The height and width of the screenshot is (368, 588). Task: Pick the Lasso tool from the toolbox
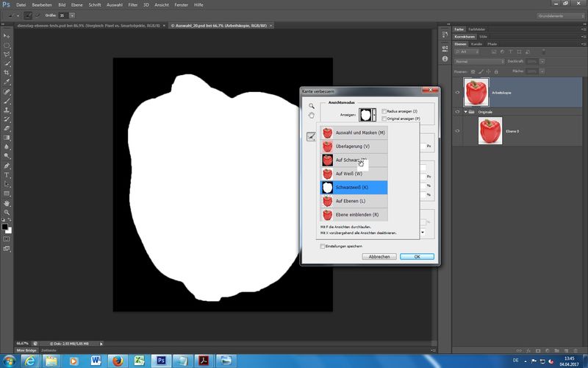pos(7,54)
